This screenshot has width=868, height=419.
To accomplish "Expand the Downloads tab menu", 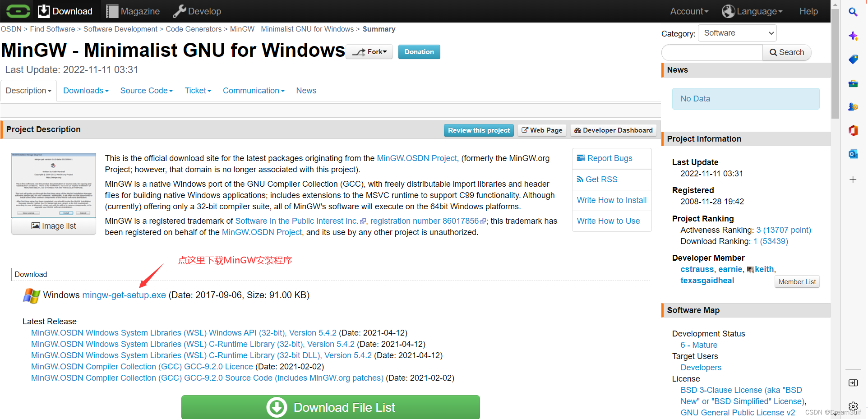I will [86, 91].
